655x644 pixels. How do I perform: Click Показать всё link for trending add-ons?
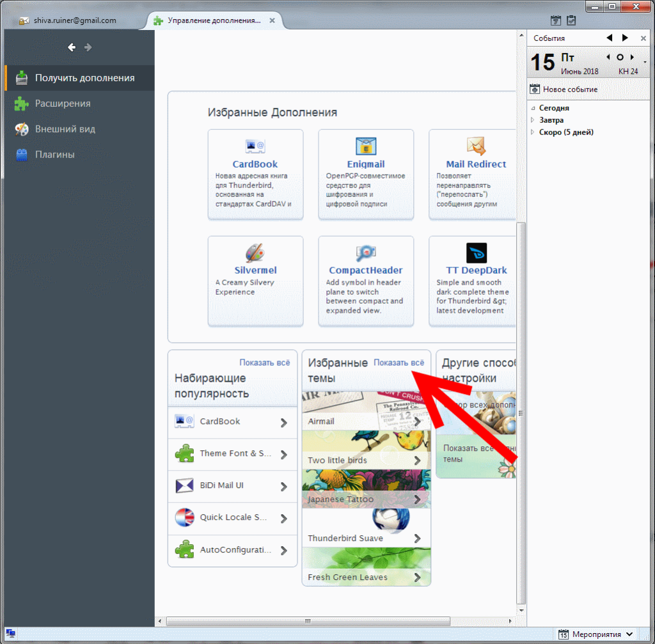click(265, 363)
